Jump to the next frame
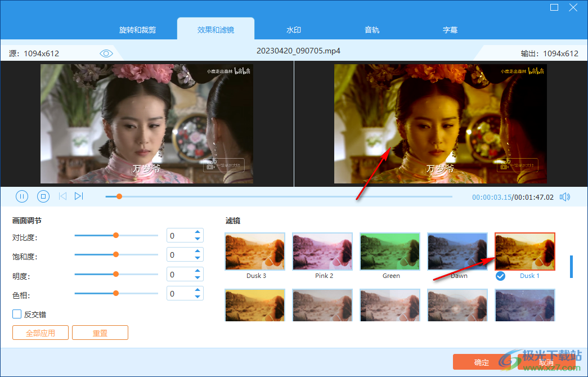588x377 pixels. tap(79, 196)
